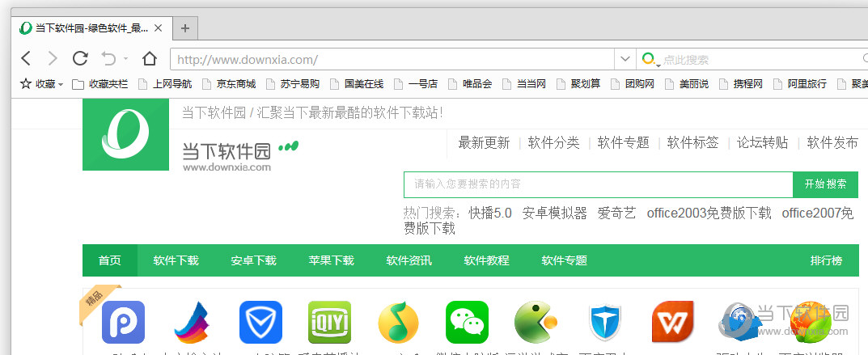Click the yellow QQ Music note icon
Viewport: 868px width, 355px height.
click(x=399, y=322)
